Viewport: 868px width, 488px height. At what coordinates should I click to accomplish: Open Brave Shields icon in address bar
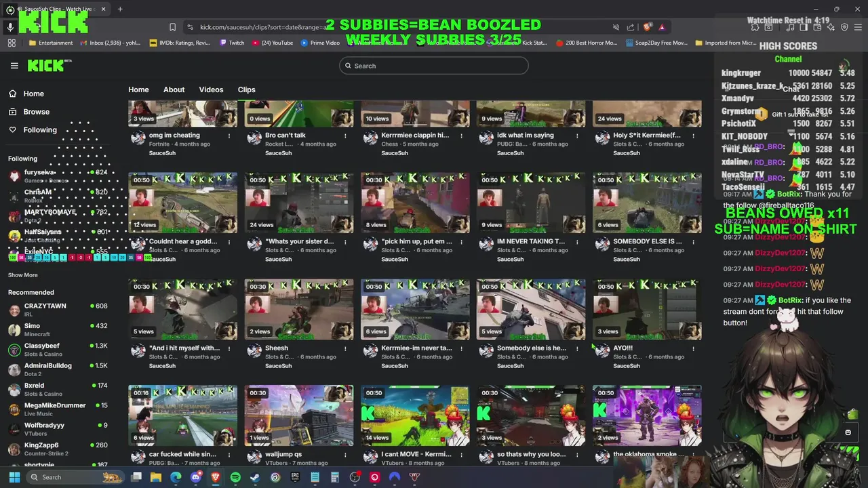pos(647,27)
